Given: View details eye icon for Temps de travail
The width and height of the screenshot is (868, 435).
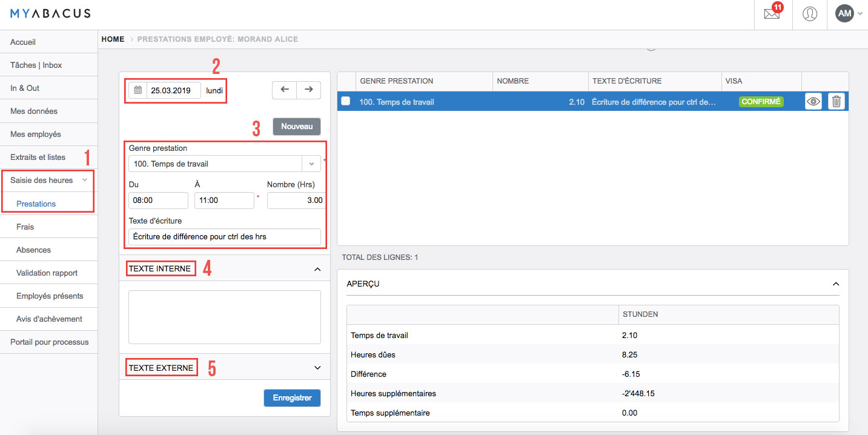Looking at the screenshot, I should click(x=813, y=102).
